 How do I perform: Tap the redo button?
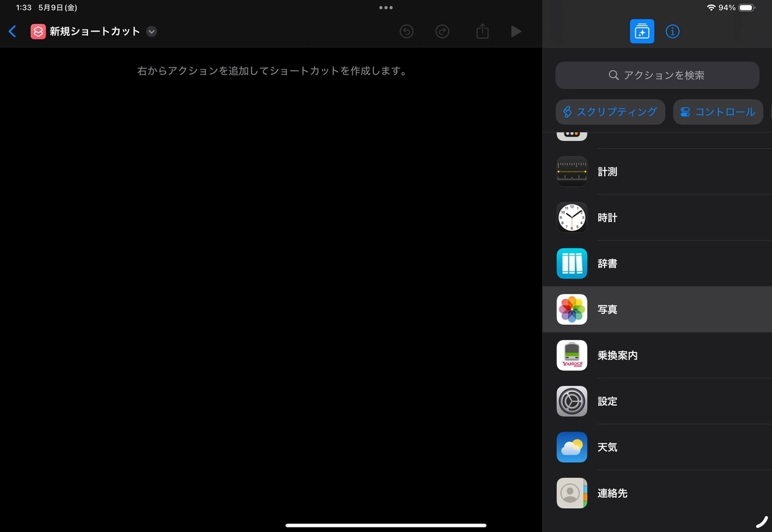coord(443,32)
